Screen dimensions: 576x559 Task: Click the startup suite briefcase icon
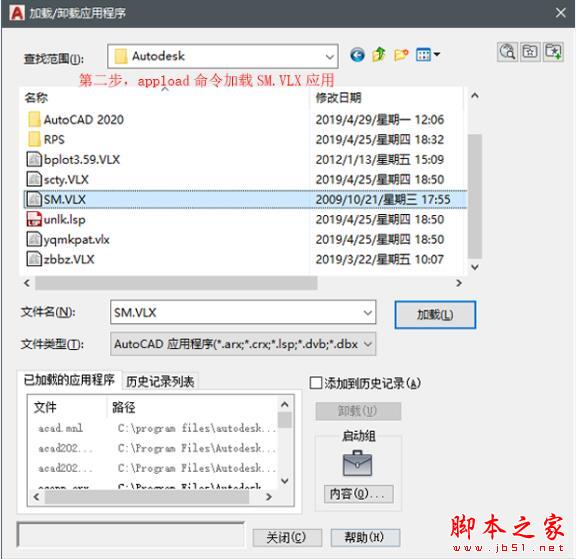point(357,463)
